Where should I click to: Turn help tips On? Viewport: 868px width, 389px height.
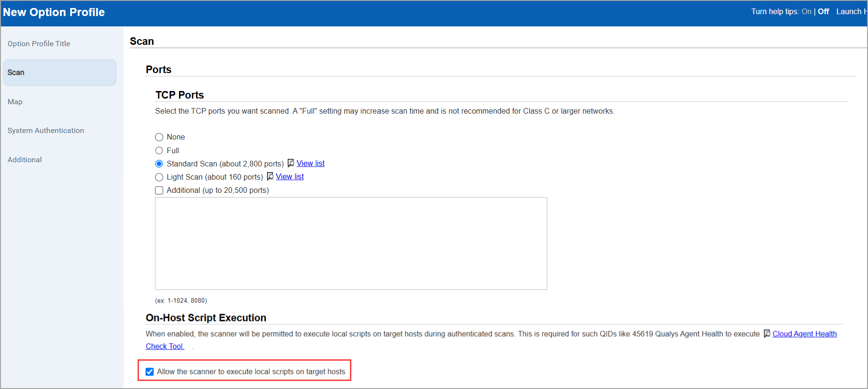[806, 11]
